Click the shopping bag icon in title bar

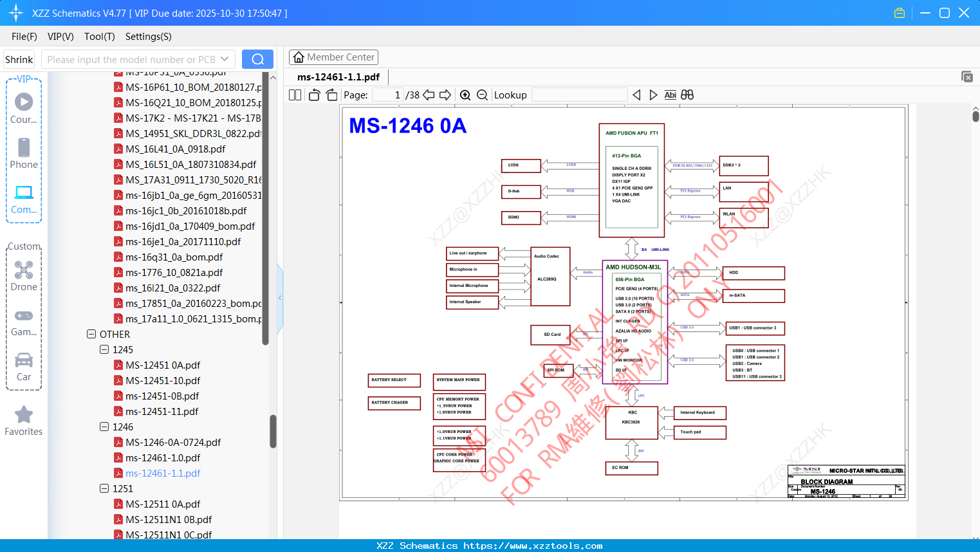click(x=900, y=13)
